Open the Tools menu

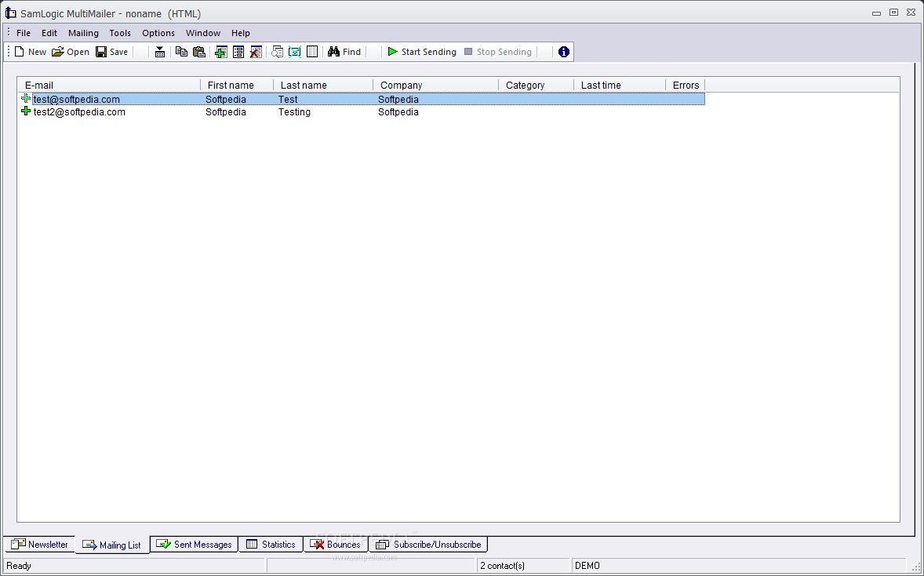(120, 33)
